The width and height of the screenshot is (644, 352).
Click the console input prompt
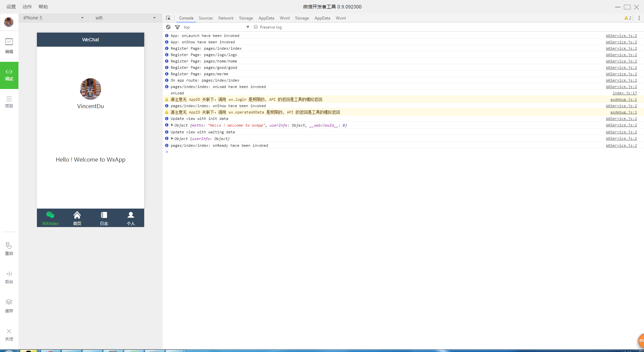tap(402, 152)
